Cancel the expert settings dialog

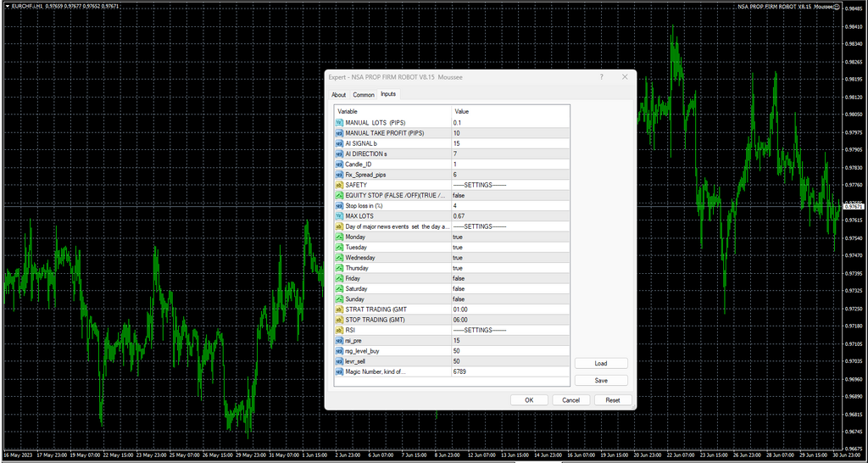coord(570,400)
